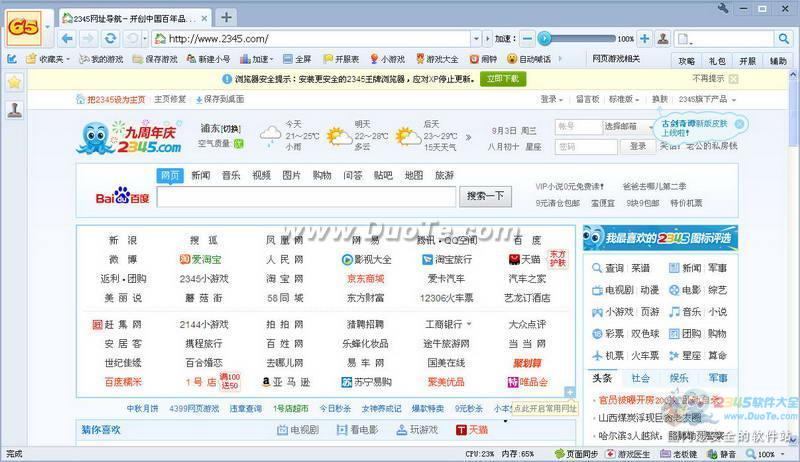Screen dimensions: 800x462
Task: Open 开服表 toolbar item
Action: 341,59
